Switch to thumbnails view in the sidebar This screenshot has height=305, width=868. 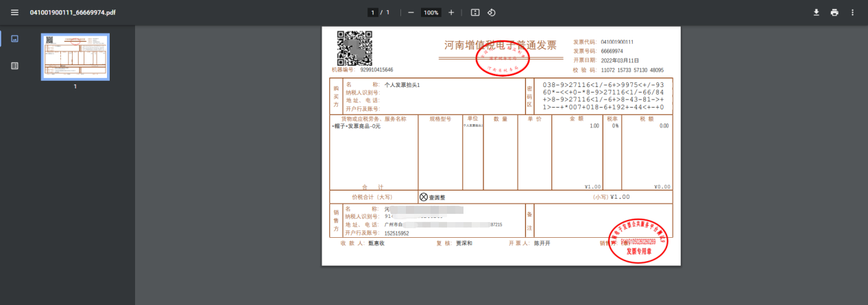point(14,38)
